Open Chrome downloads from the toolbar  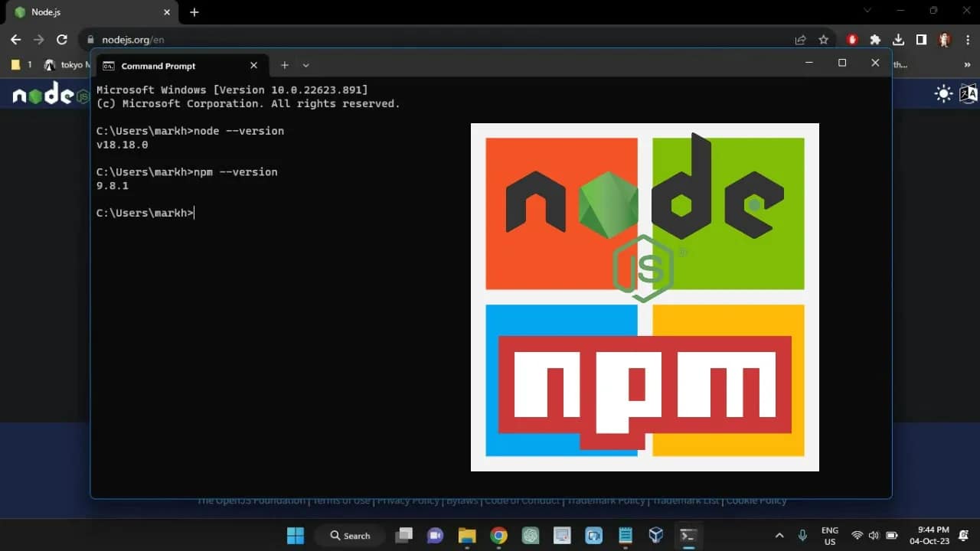(899, 40)
